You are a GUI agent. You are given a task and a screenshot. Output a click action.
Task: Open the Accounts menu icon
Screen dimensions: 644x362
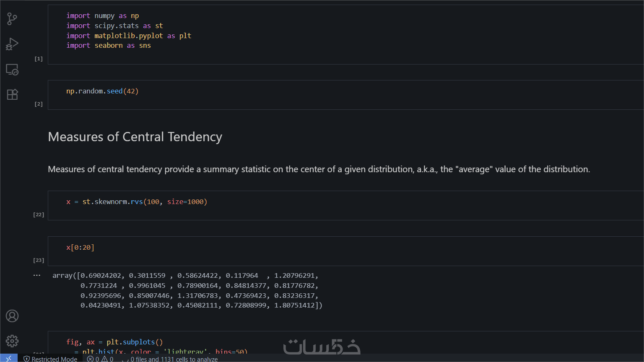[x=12, y=316]
